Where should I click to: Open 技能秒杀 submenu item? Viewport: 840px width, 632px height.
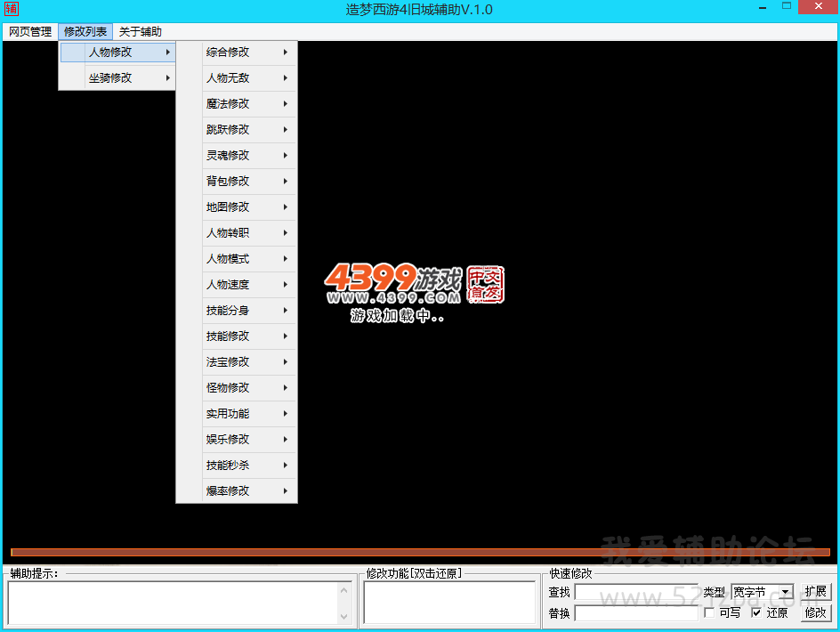coord(237,465)
